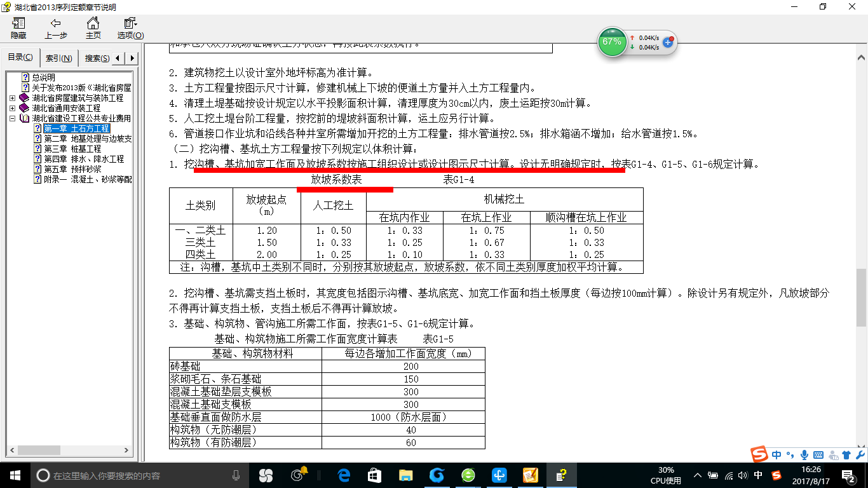Open the 选项(O) options menu

click(130, 29)
